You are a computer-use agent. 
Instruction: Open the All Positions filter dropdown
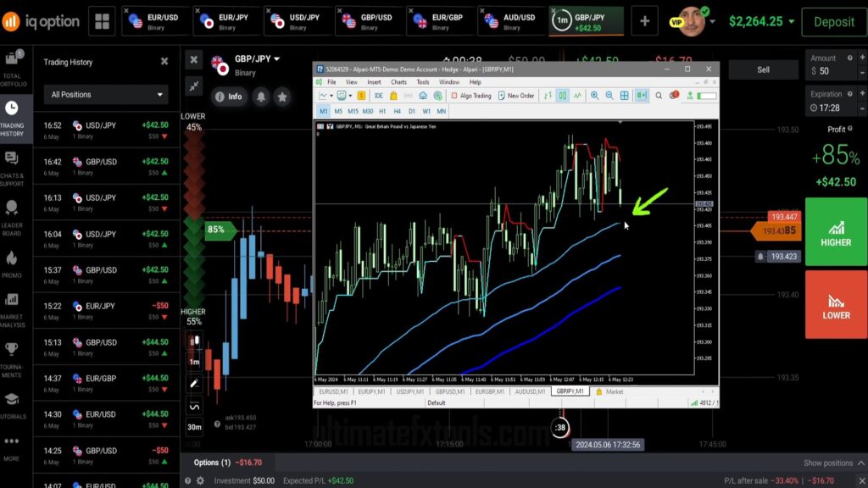104,94
